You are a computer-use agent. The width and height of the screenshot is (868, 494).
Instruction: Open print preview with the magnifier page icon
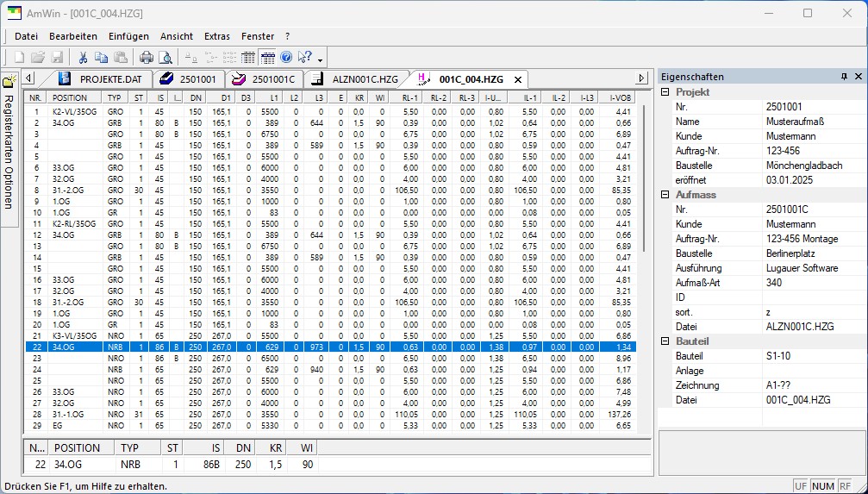[165, 57]
